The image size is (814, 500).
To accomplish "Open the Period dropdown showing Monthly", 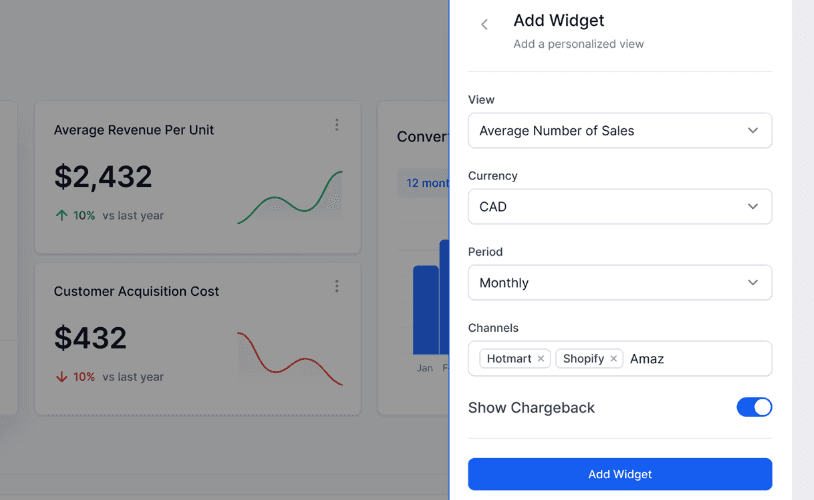I will point(620,282).
